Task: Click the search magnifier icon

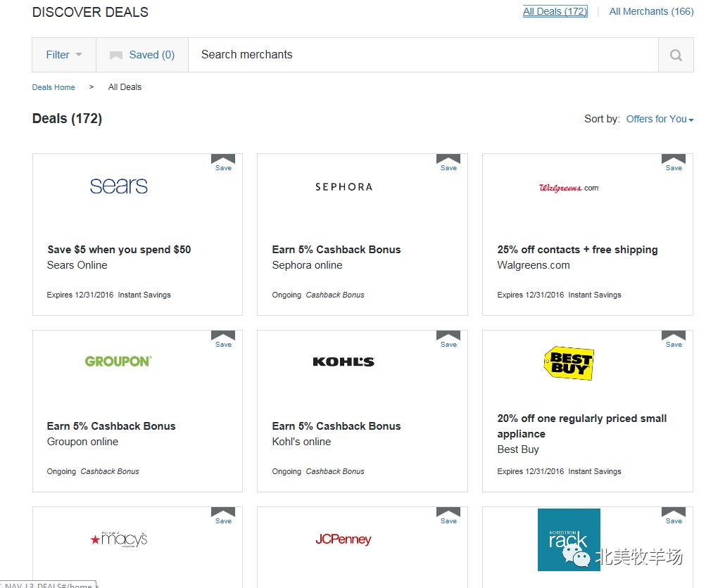Action: click(676, 55)
